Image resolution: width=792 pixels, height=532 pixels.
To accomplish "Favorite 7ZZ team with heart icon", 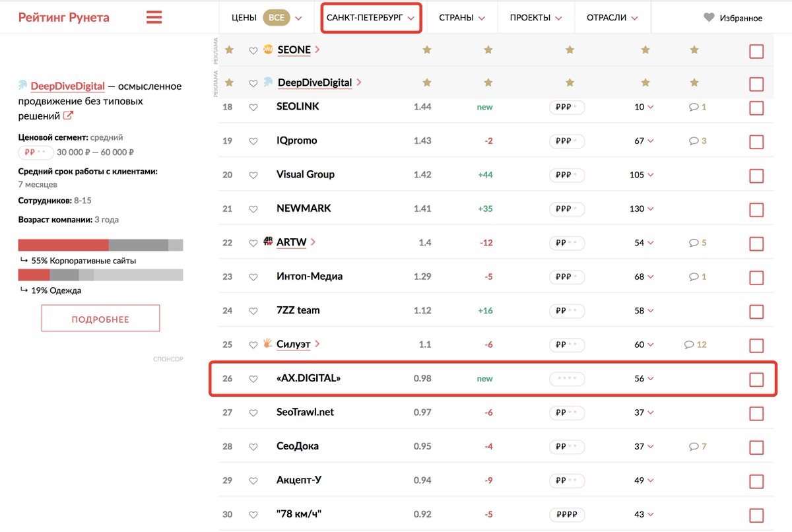I will [x=253, y=311].
